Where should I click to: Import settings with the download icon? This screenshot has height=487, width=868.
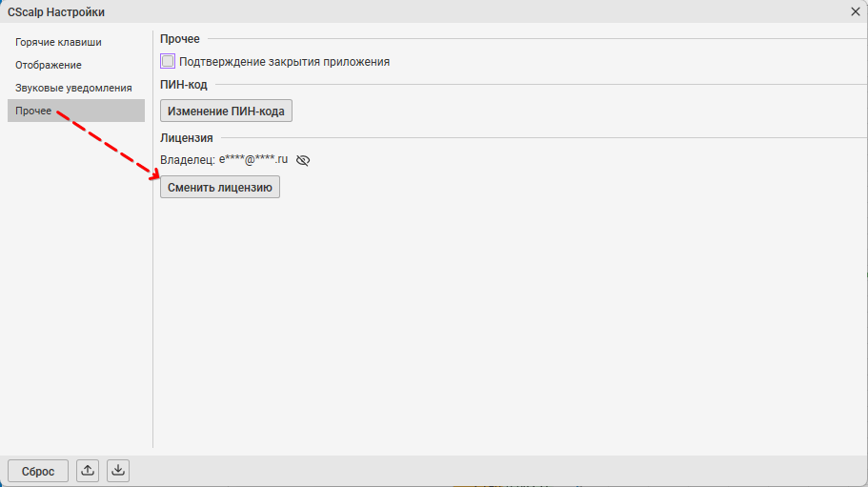[118, 471]
